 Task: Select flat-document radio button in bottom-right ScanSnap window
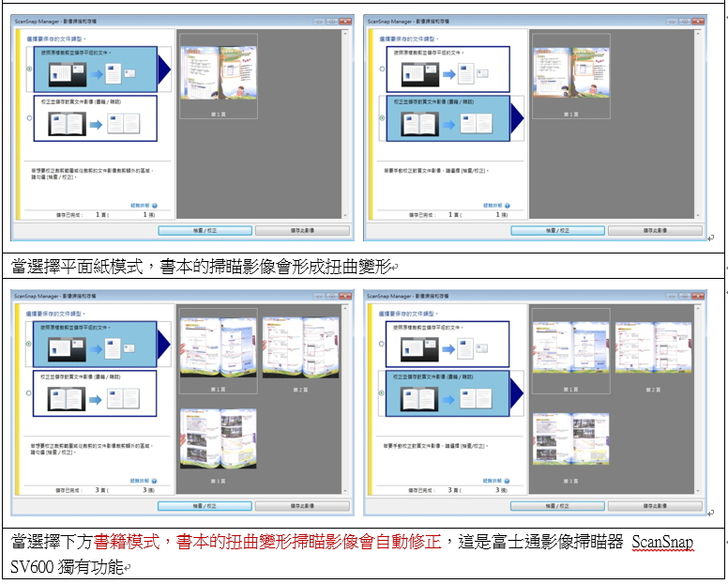(x=381, y=344)
